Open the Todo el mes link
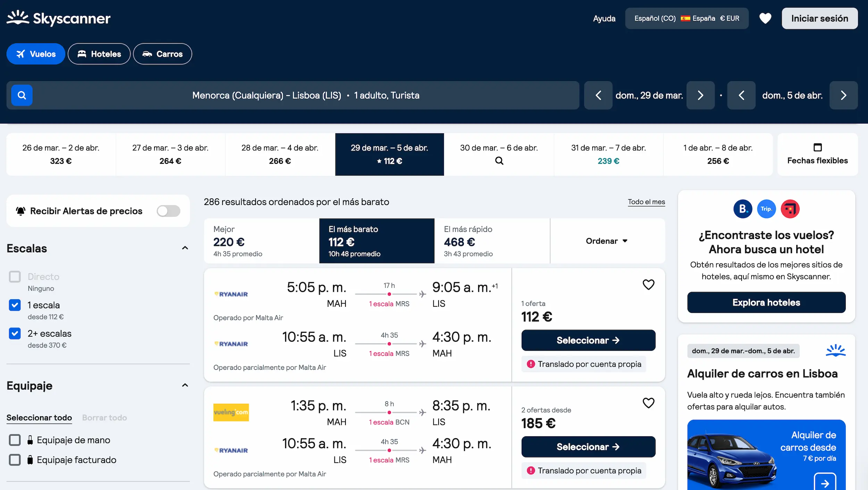Viewport: 868px width, 490px height. coord(646,202)
